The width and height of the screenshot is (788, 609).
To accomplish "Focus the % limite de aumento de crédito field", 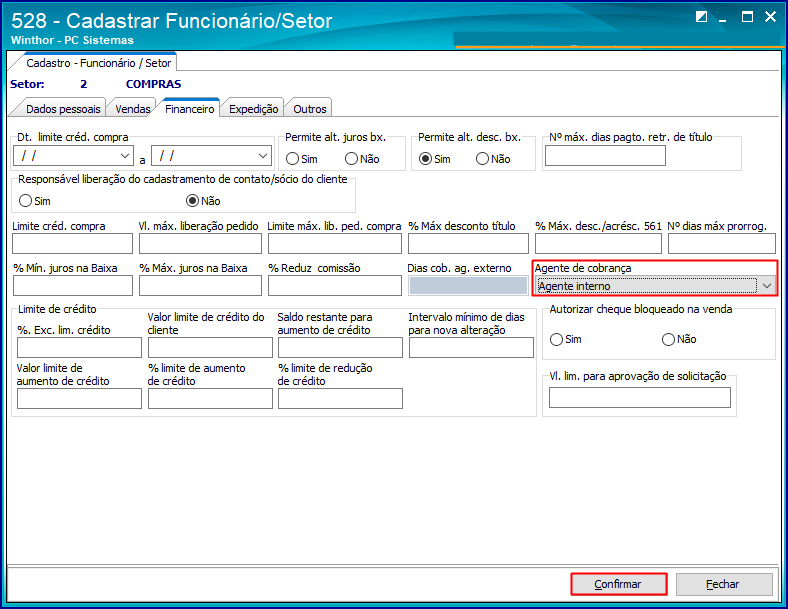I will tap(210, 398).
